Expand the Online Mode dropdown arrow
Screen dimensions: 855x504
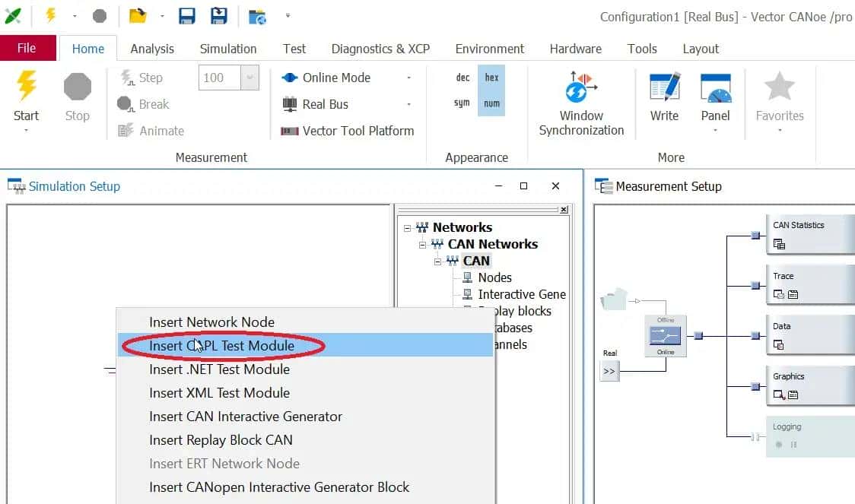point(408,78)
